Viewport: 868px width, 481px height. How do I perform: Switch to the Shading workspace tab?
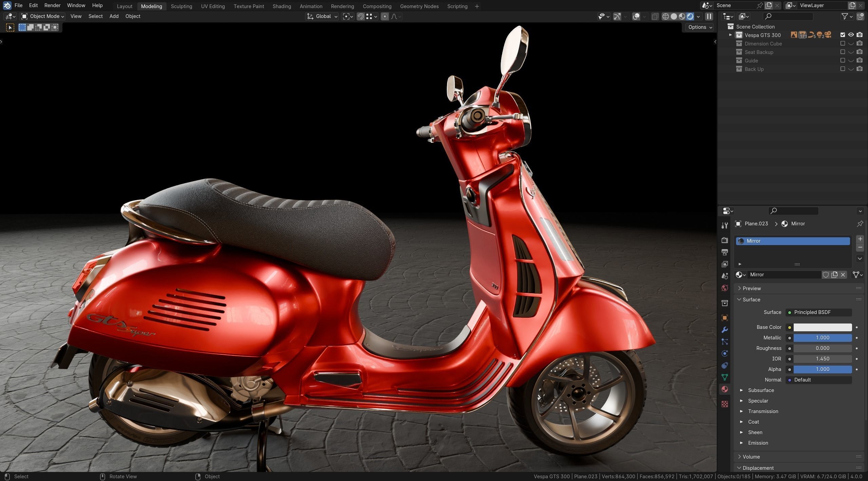[x=282, y=6]
